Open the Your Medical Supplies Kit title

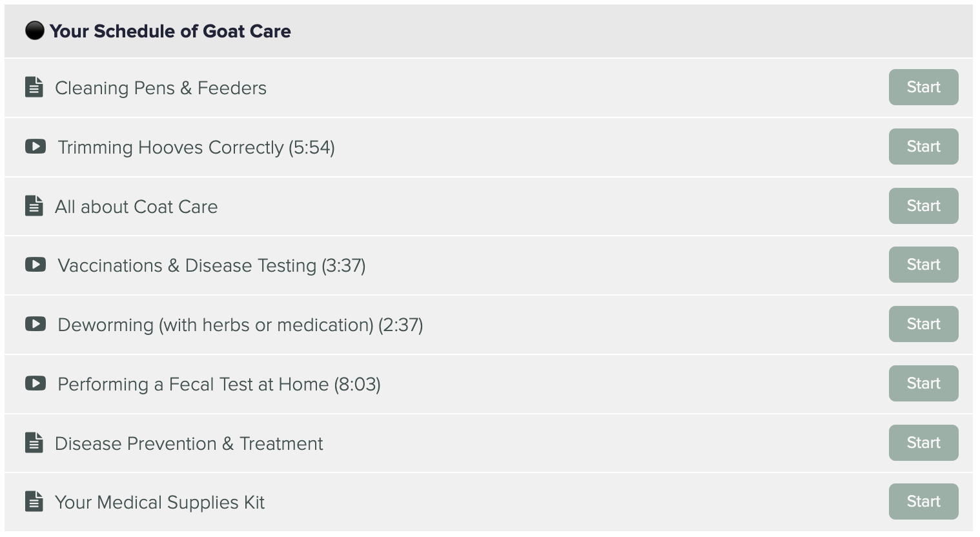click(x=159, y=502)
